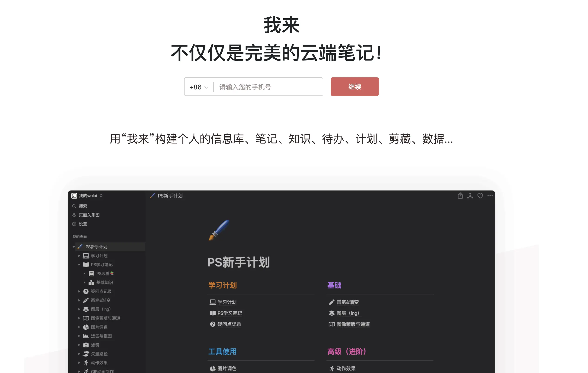Image resolution: width=588 pixels, height=373 pixels.
Task: Click the PS新手计划 page title
Action: pos(239,262)
